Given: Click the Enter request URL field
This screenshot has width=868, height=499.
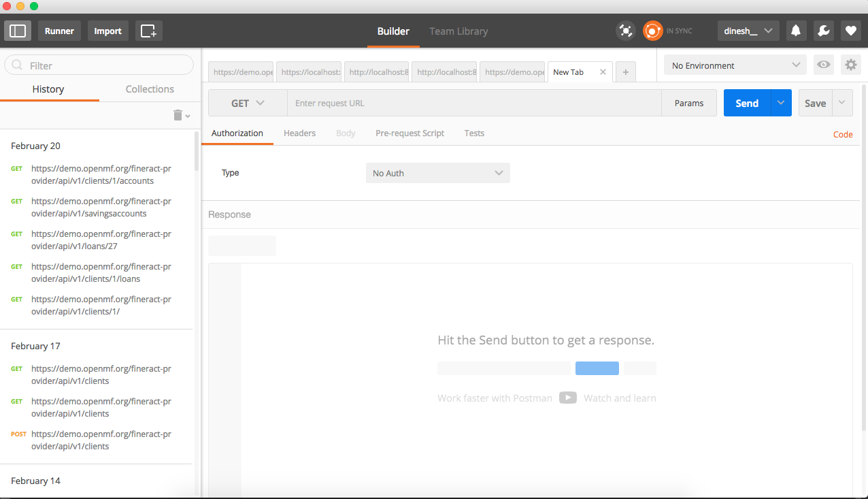Looking at the screenshot, I should [473, 103].
